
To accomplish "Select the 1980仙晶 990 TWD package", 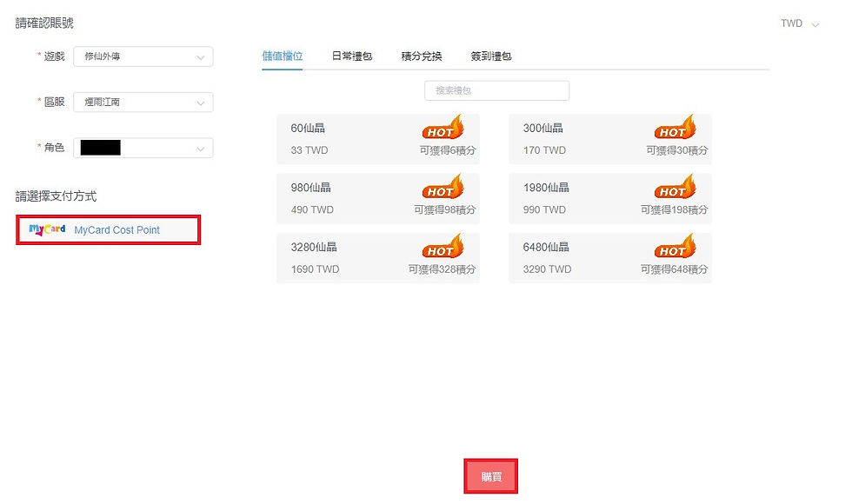I will click(x=609, y=198).
